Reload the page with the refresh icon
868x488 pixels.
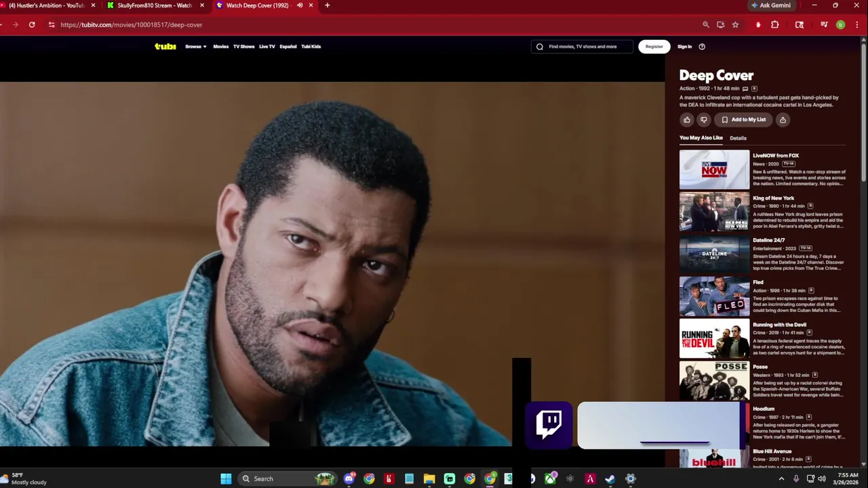pos(32,24)
